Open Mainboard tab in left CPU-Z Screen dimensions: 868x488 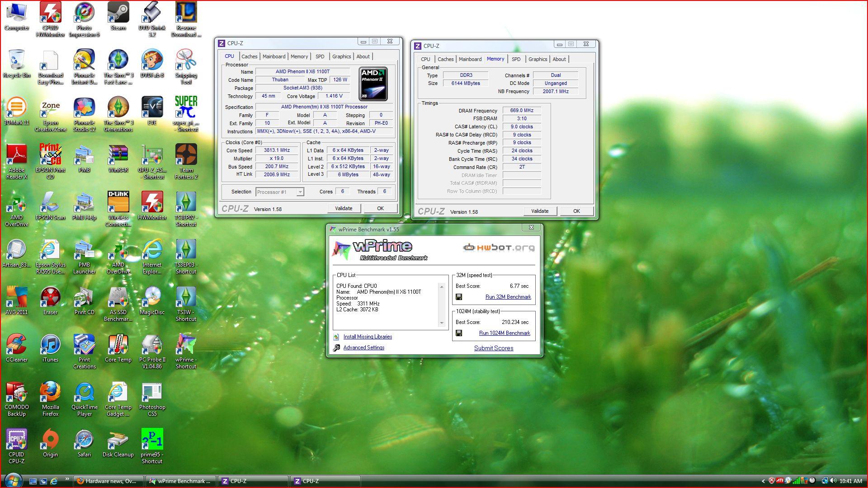point(274,56)
